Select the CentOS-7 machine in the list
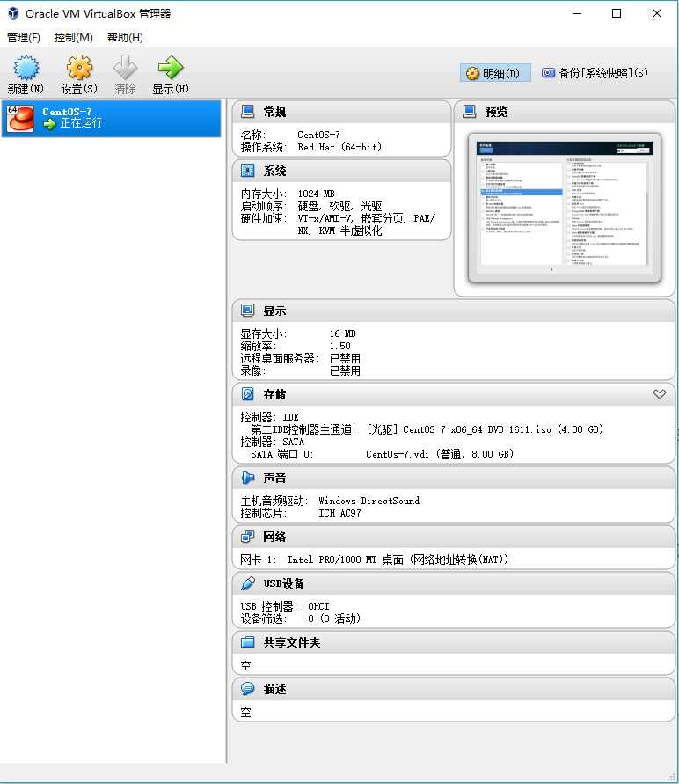 tap(111, 118)
